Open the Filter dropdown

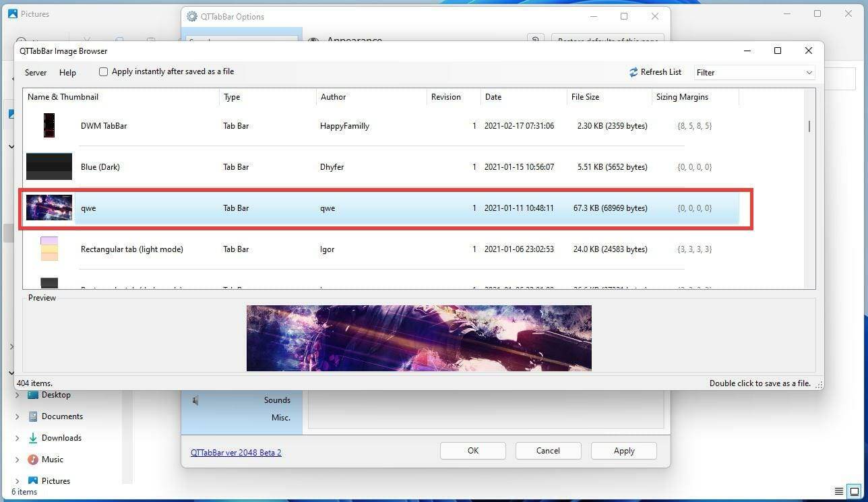pos(808,72)
